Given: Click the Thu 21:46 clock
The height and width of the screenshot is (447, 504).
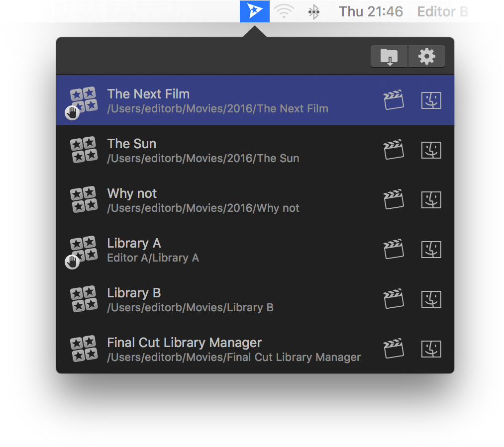Looking at the screenshot, I should (x=371, y=11).
